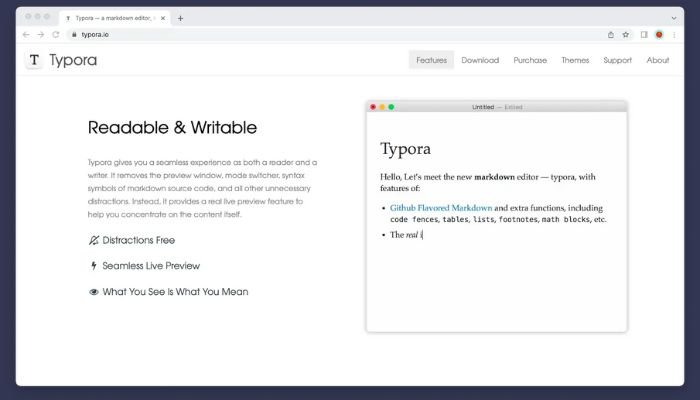Image resolution: width=700 pixels, height=400 pixels.
Task: Click the Seamless Live Preview bolt icon
Action: coord(94,266)
